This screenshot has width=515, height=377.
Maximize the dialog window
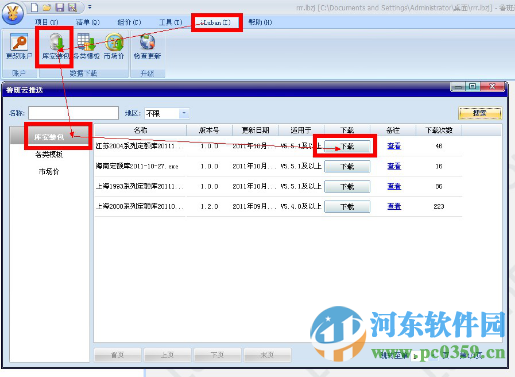pos(473,87)
